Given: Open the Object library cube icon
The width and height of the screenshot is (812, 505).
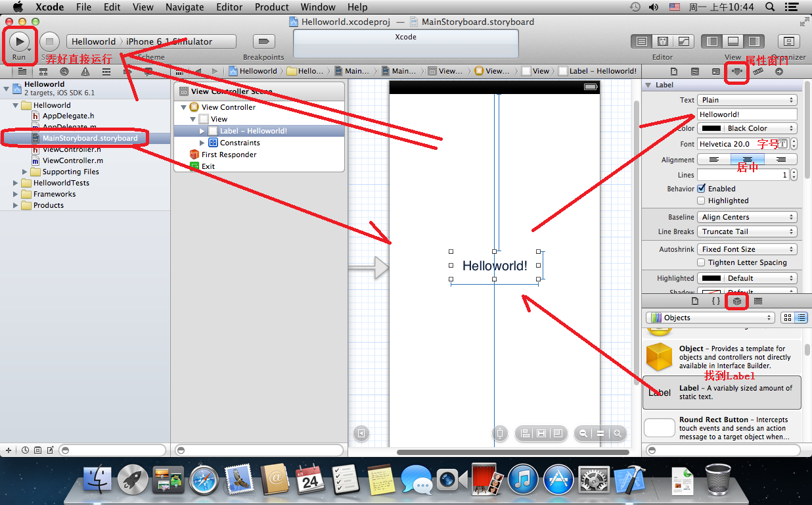Looking at the screenshot, I should pyautogui.click(x=737, y=301).
